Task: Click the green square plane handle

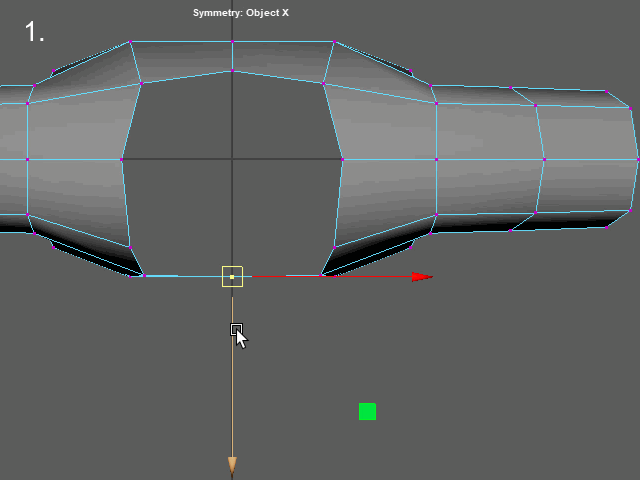Action: [x=367, y=411]
